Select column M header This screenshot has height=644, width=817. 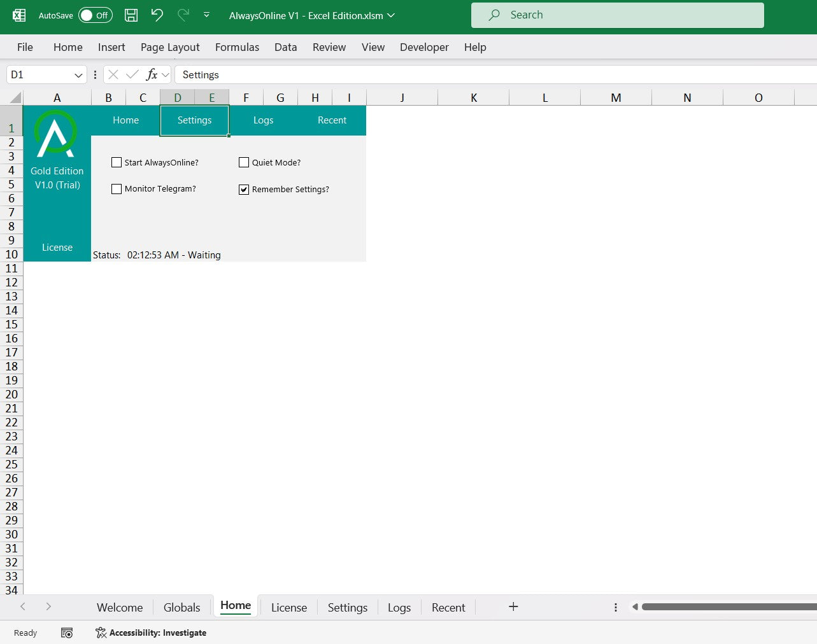pos(616,97)
